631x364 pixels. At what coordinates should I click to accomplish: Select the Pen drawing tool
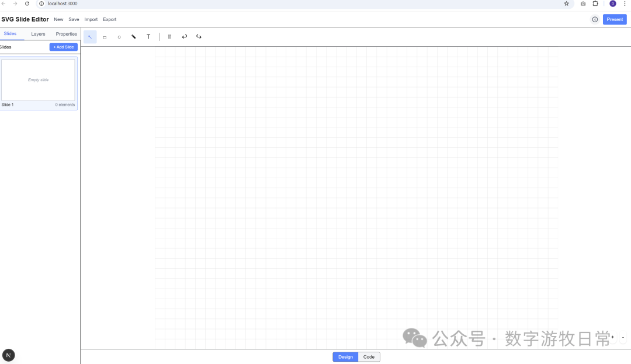click(134, 37)
